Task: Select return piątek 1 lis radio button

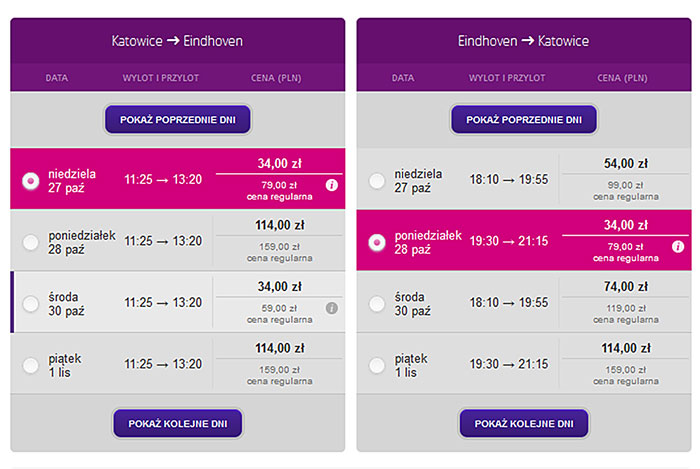Action: (377, 365)
